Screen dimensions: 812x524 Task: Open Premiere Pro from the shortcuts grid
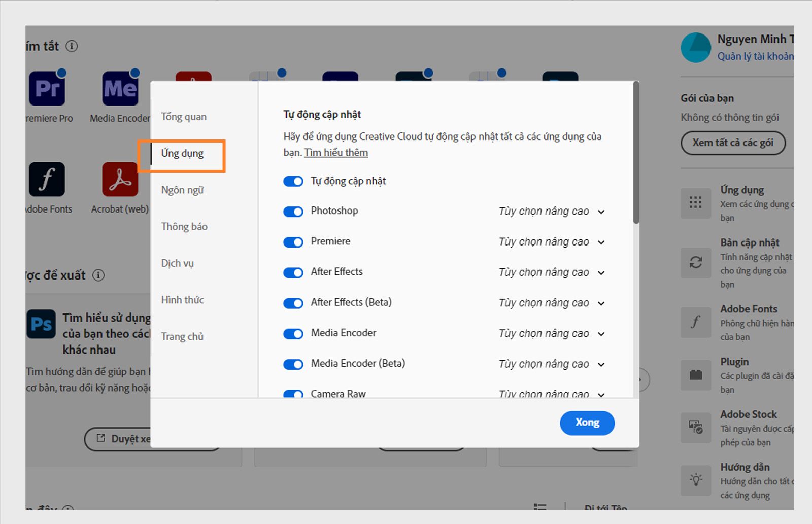point(47,87)
